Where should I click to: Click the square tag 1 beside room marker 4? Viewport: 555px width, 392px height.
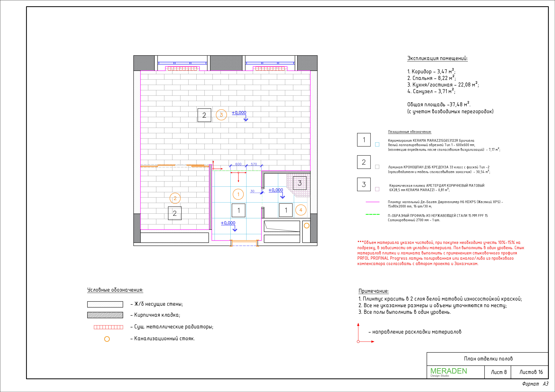(286, 210)
